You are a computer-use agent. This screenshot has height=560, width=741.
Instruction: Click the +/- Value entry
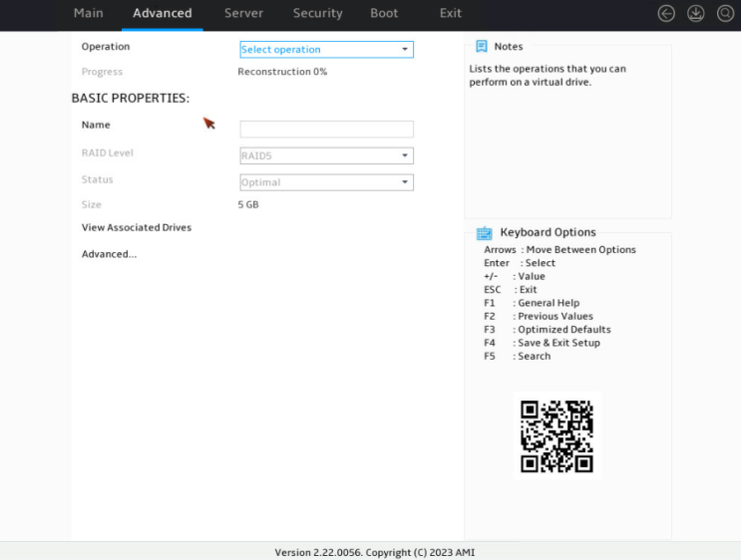[515, 276]
